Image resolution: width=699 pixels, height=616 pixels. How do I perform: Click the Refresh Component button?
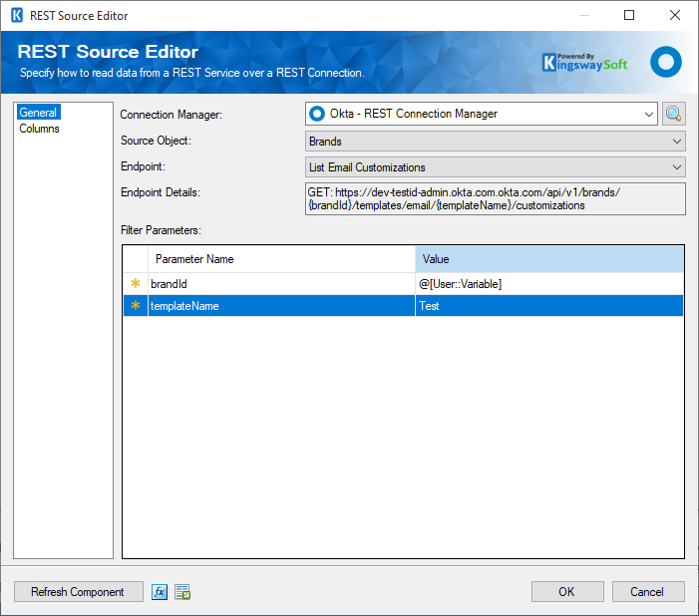pyautogui.click(x=79, y=592)
